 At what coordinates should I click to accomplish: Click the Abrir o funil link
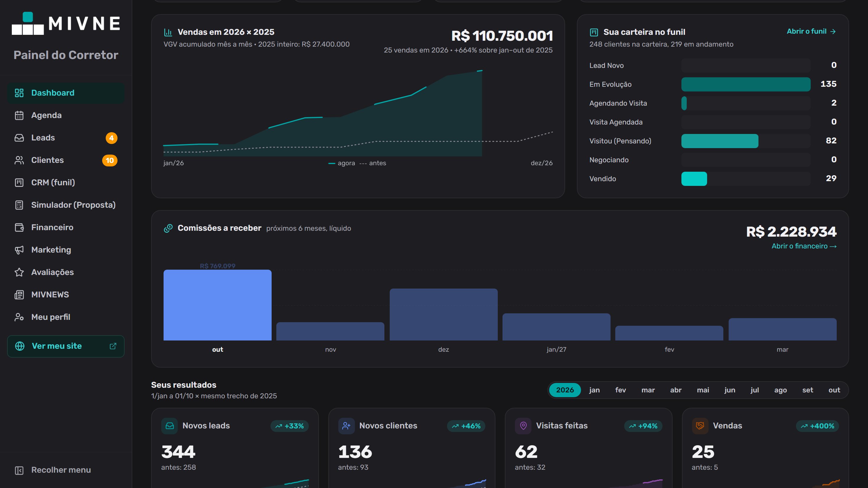[x=811, y=31]
